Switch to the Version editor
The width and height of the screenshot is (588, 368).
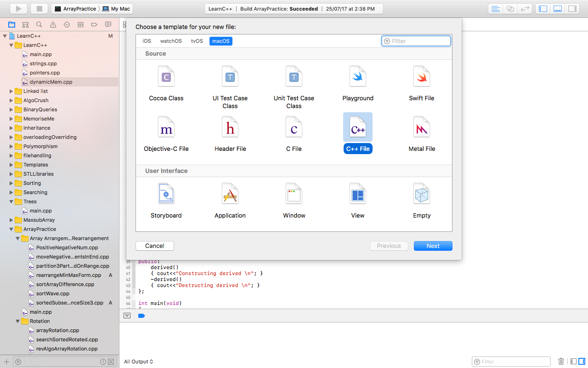pos(525,9)
